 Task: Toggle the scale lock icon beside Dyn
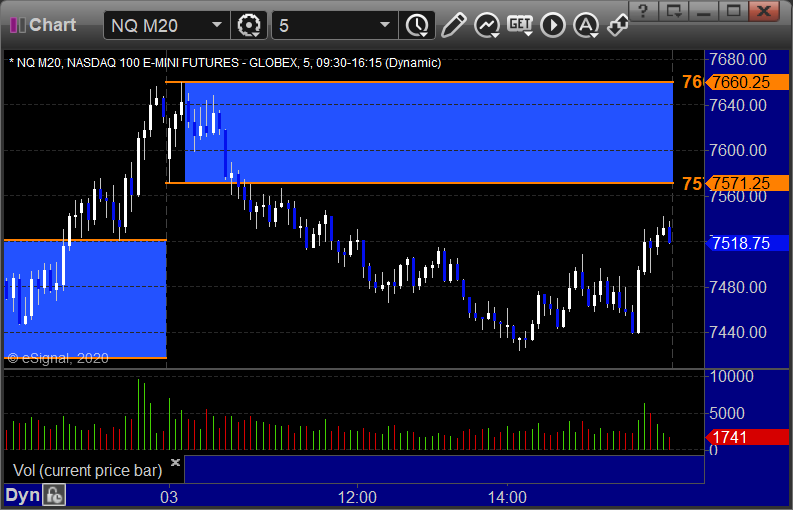click(x=54, y=495)
